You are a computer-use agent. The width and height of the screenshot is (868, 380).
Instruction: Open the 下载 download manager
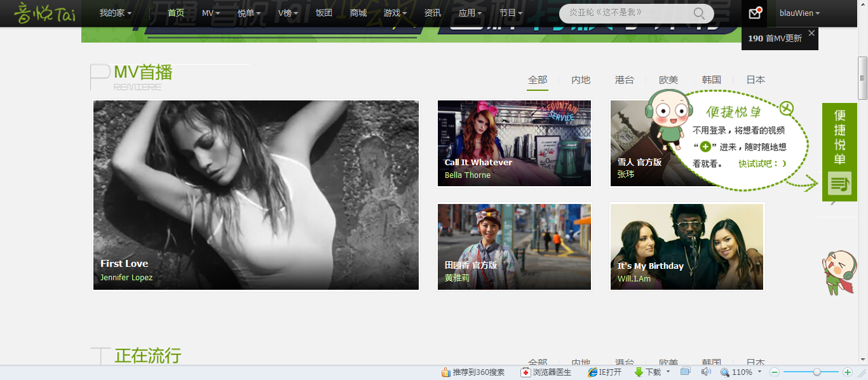click(648, 372)
